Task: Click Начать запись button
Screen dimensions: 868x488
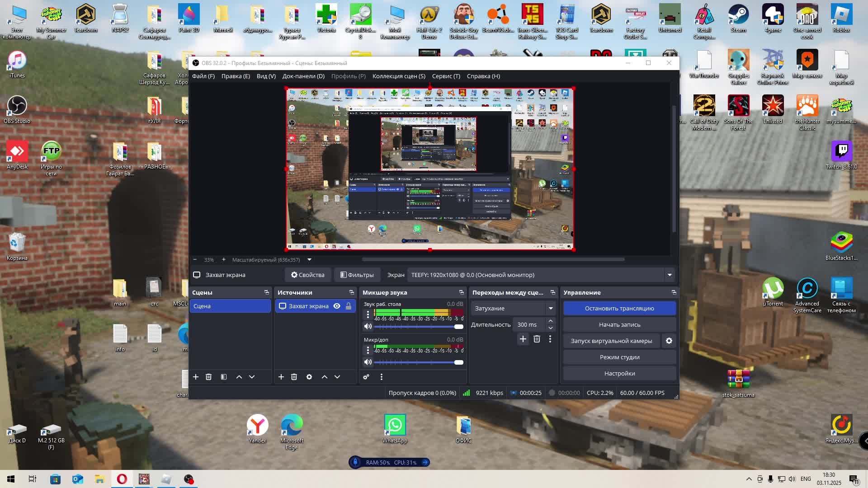Action: pos(619,324)
